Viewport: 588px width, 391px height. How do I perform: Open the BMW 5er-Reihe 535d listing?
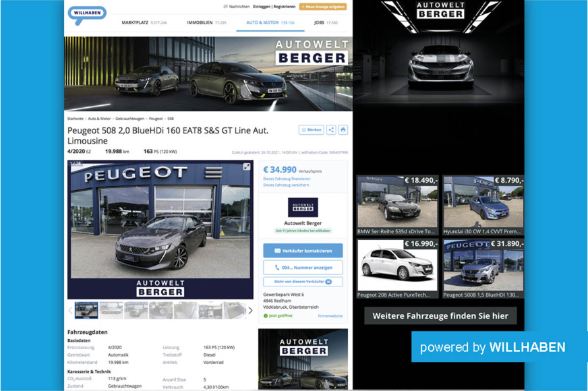(397, 206)
